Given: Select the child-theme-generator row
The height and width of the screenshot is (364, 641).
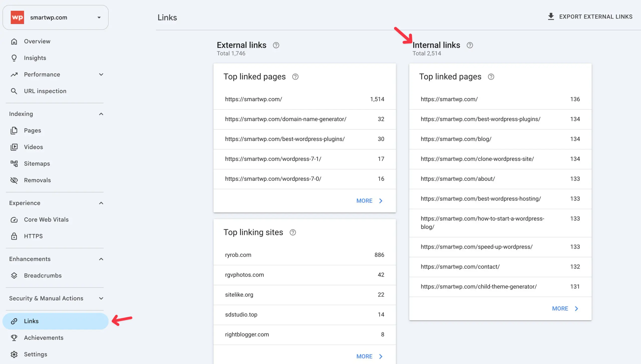Looking at the screenshot, I should [500, 287].
